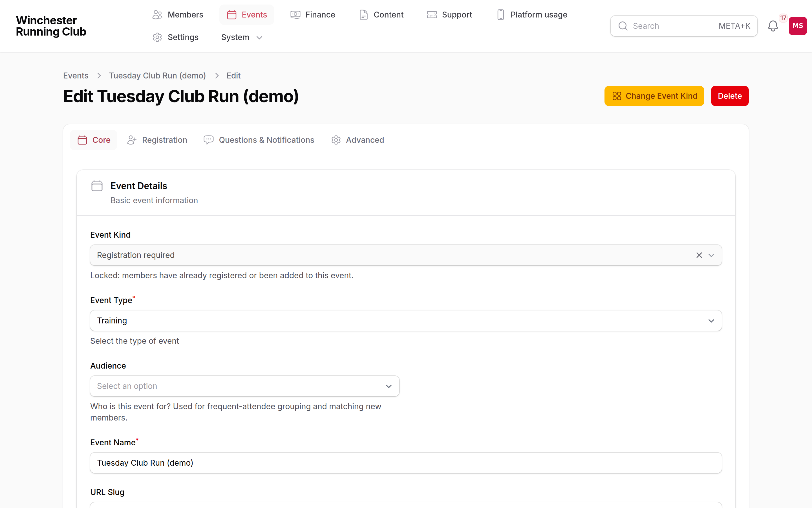The height and width of the screenshot is (508, 812).
Task: Click the search magnifier icon
Action: click(623, 26)
